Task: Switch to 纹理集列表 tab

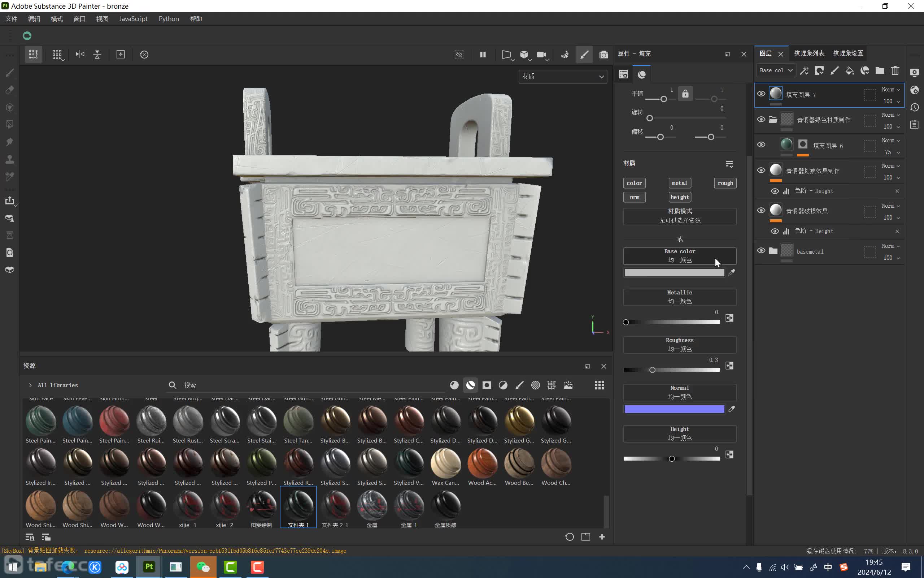Action: coord(809,53)
